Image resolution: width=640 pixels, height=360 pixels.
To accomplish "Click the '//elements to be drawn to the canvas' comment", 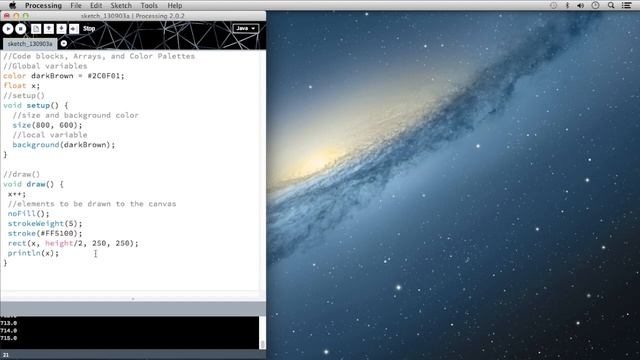I will click(92, 204).
